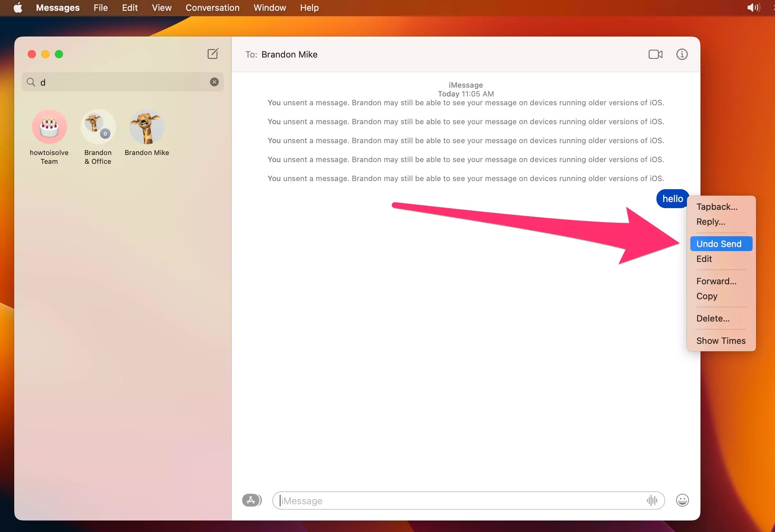The height and width of the screenshot is (532, 775).
Task: Adjust system volume from menu bar
Action: 753,7
